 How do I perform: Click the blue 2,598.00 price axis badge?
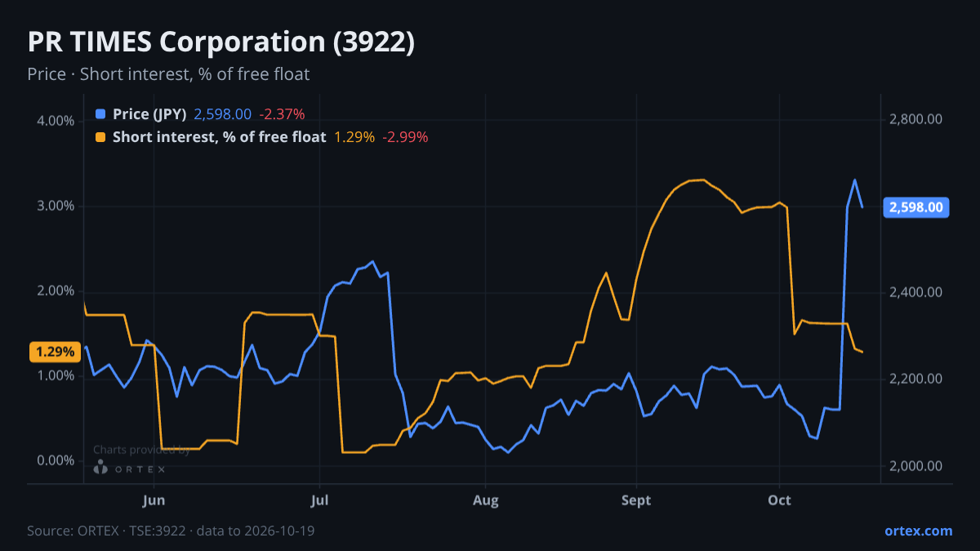916,207
